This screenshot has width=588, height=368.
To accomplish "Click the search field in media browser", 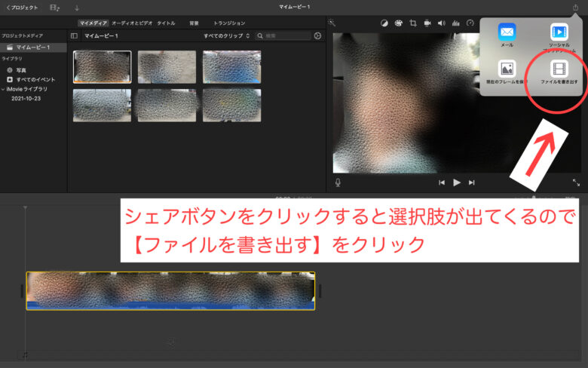I will pos(284,35).
